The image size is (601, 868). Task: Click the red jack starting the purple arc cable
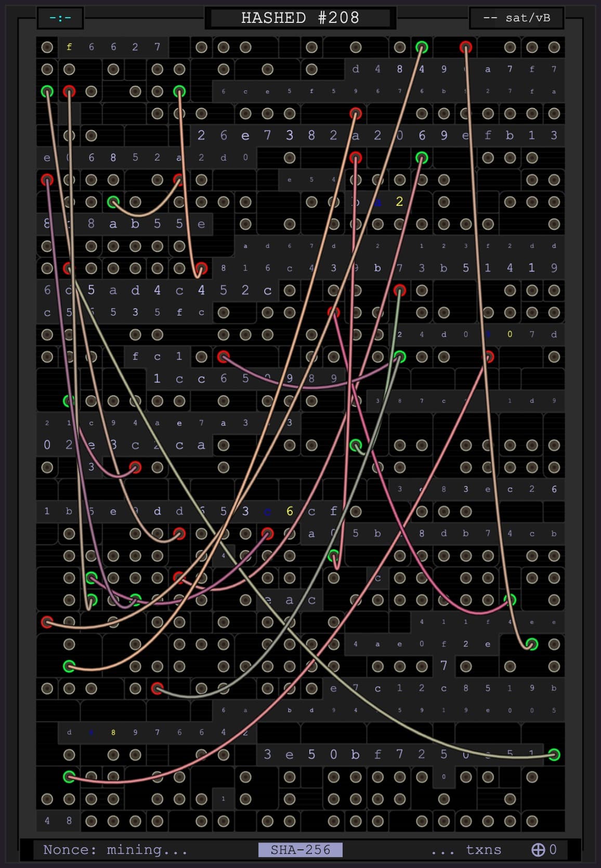(223, 357)
